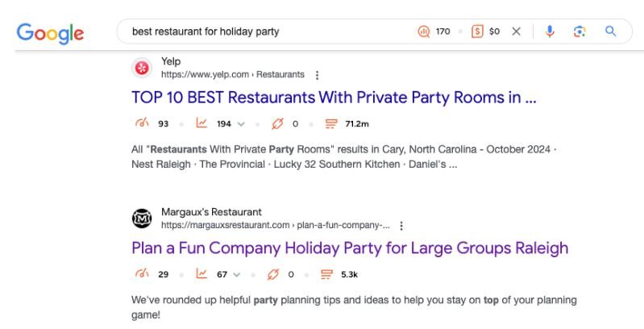Click the Google logo

click(x=50, y=32)
